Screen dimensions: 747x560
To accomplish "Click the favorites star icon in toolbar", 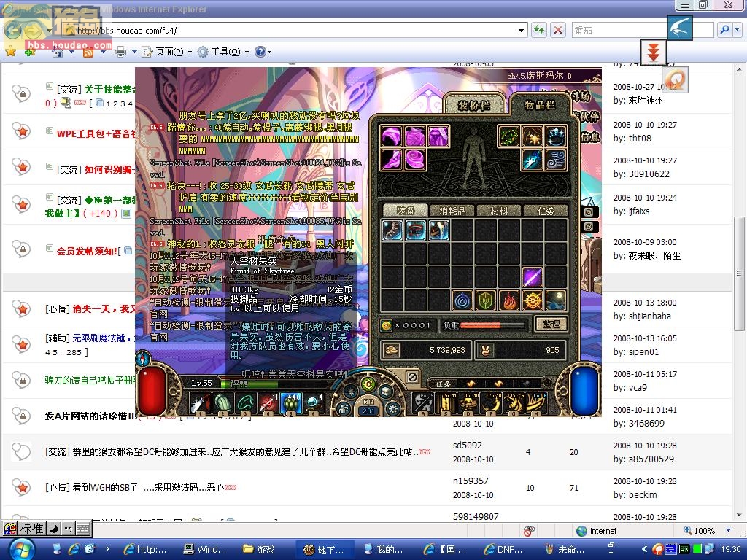I will (10, 52).
